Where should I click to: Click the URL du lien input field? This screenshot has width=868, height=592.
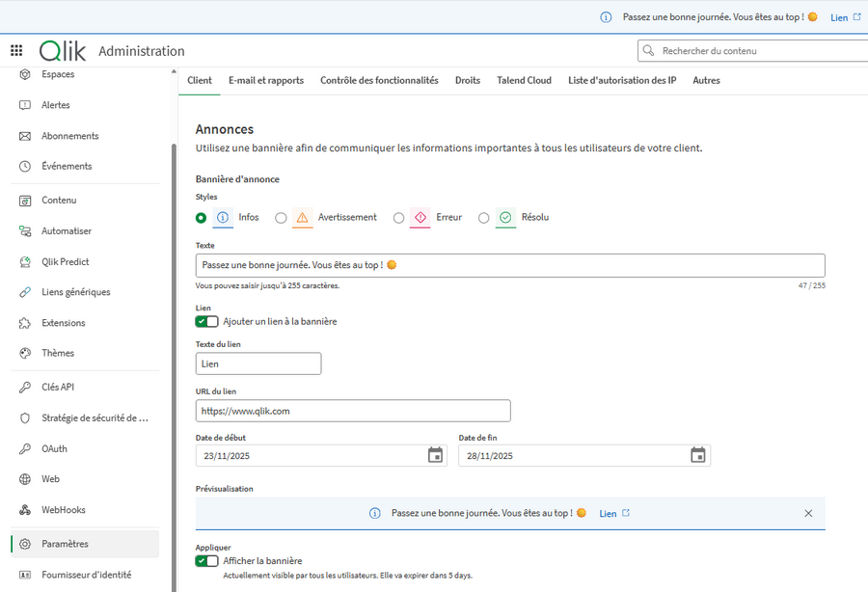tap(353, 411)
